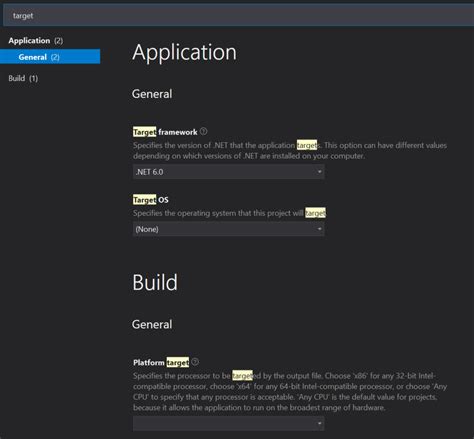474x439 pixels.
Task: Click the Target framework description text
Action: coord(290,151)
